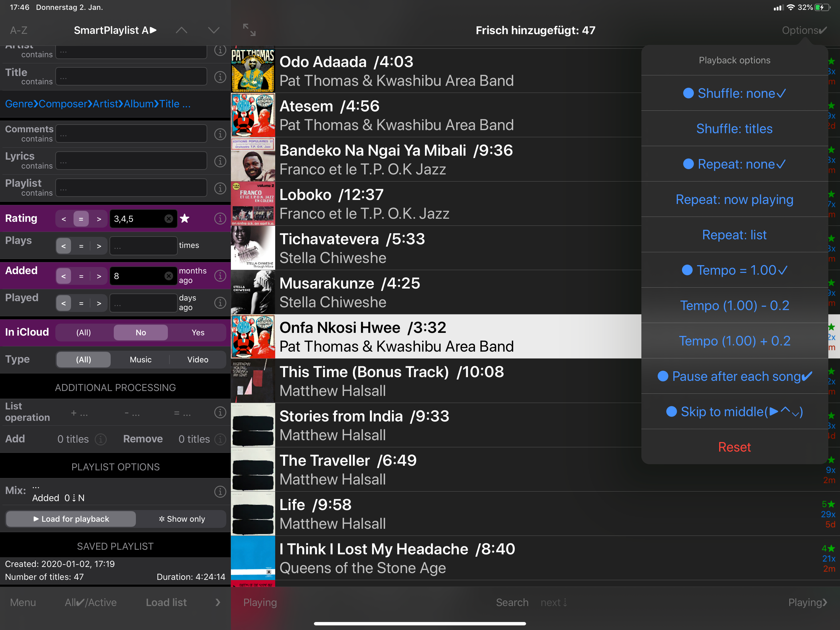Expand the arrow next to Load list
Screen dimensions: 840x630
click(218, 602)
